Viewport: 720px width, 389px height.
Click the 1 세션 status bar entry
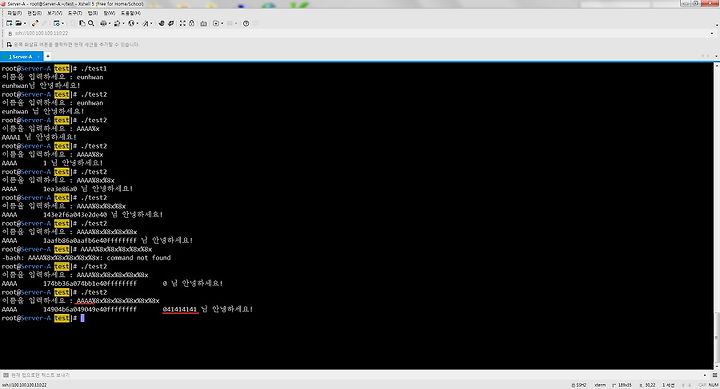point(668,385)
